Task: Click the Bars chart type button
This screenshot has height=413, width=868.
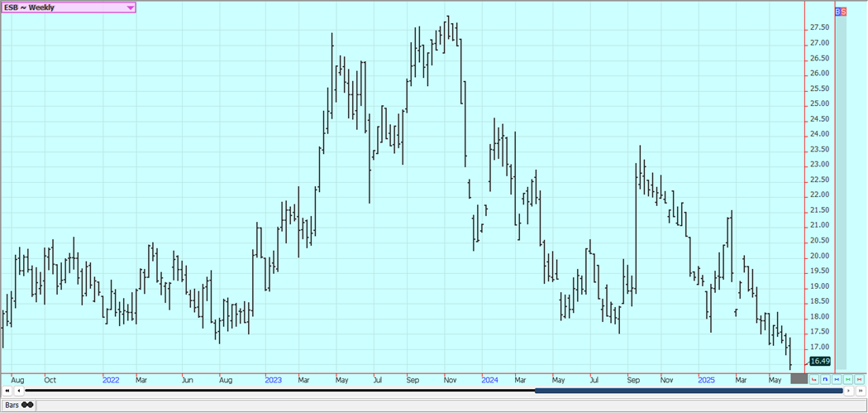Action: 19,406
